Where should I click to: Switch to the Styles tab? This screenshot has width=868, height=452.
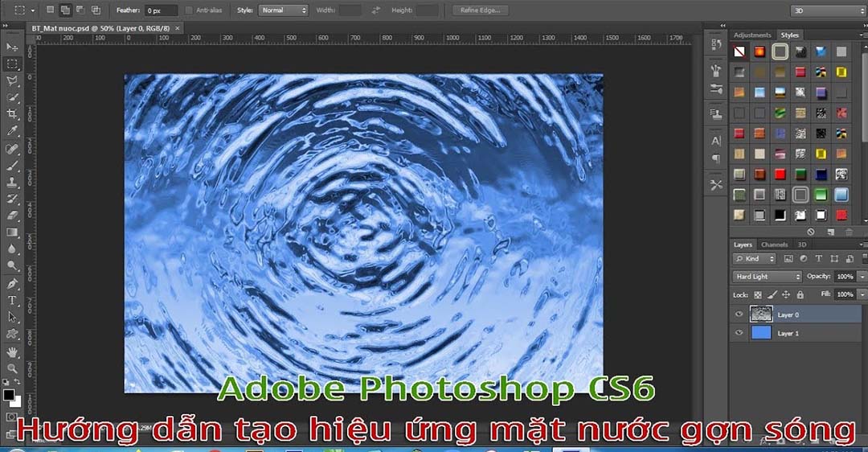point(790,35)
